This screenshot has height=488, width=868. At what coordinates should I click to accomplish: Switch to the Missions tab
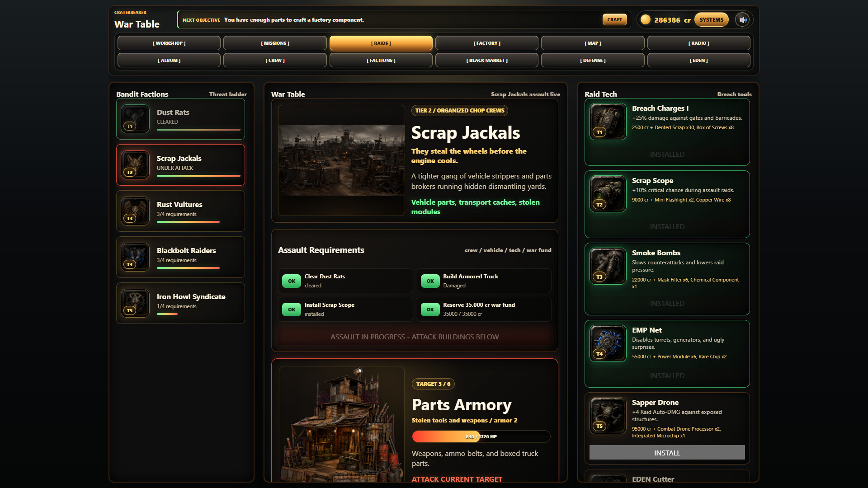pyautogui.click(x=275, y=43)
